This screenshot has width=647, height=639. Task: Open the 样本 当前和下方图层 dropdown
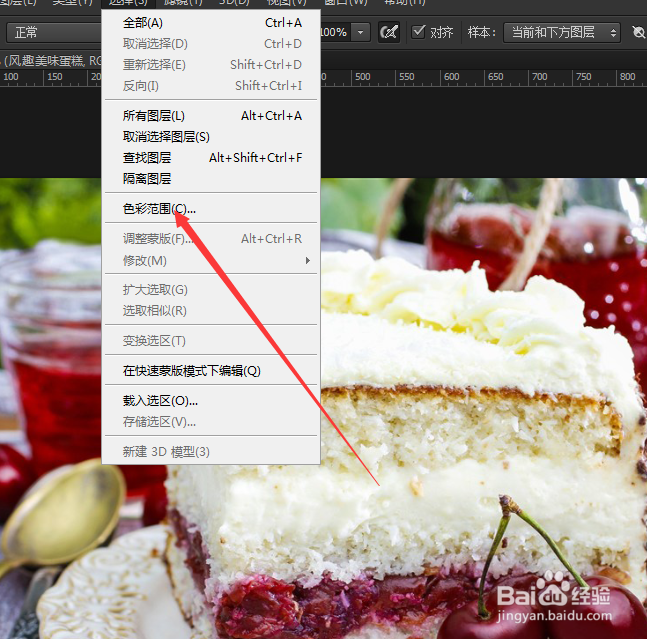(x=562, y=32)
